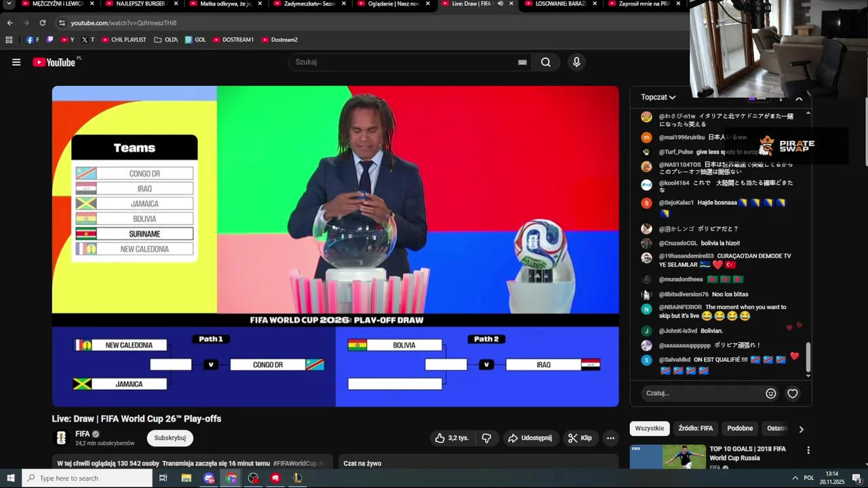Screen dimensions: 868x488
Task: Start voice search with the microphone icon
Action: pos(576,62)
